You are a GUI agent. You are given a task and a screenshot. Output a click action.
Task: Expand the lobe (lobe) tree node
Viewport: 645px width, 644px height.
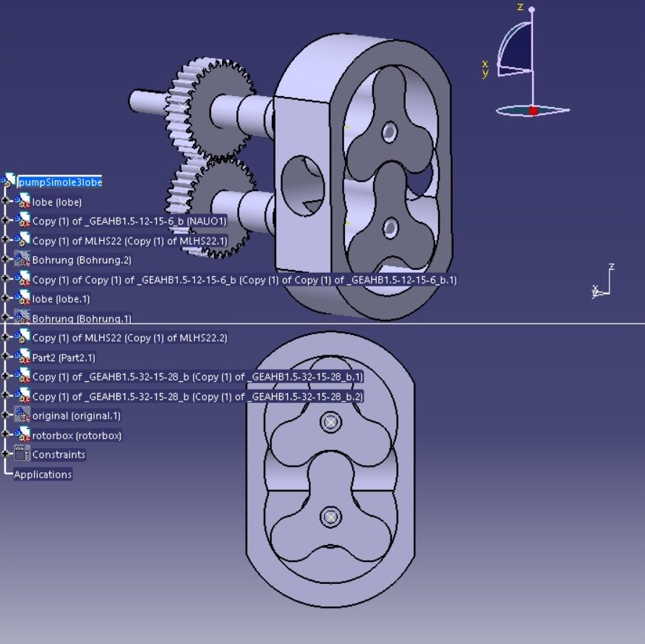(x=5, y=200)
